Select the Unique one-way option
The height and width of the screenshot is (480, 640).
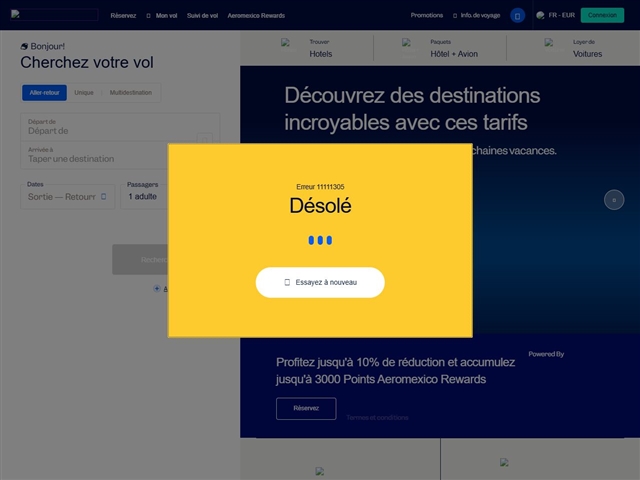pos(84,93)
